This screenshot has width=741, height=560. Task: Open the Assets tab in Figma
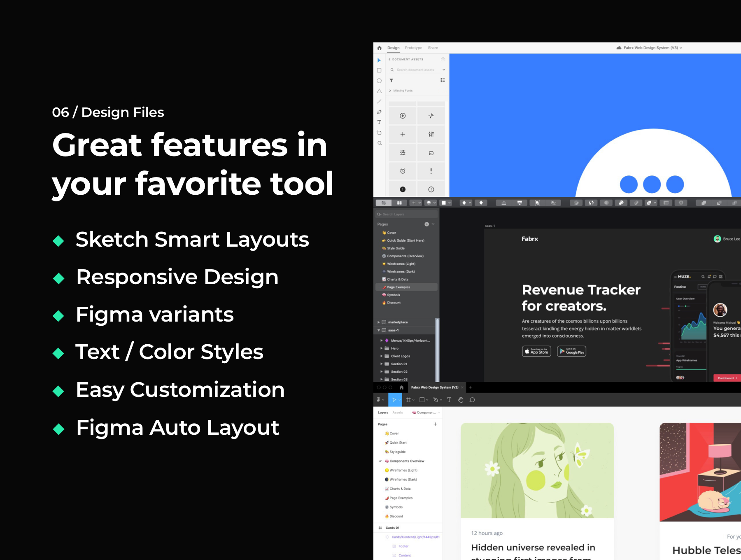[398, 413]
